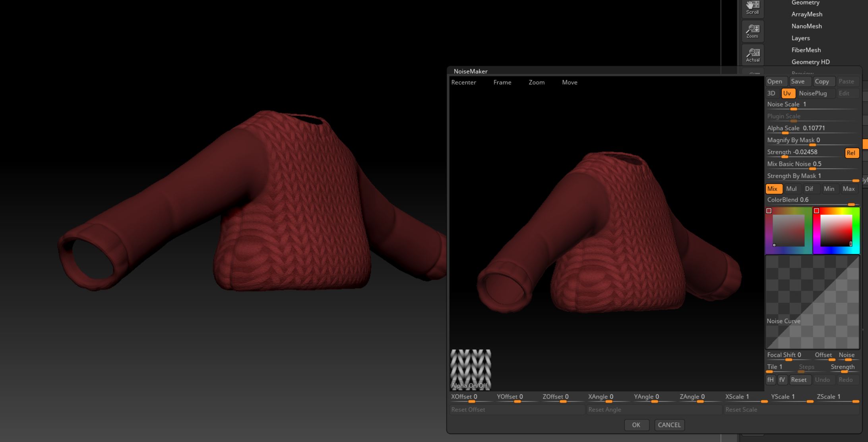Expand the FiberMesh subpalette

[x=806, y=50]
